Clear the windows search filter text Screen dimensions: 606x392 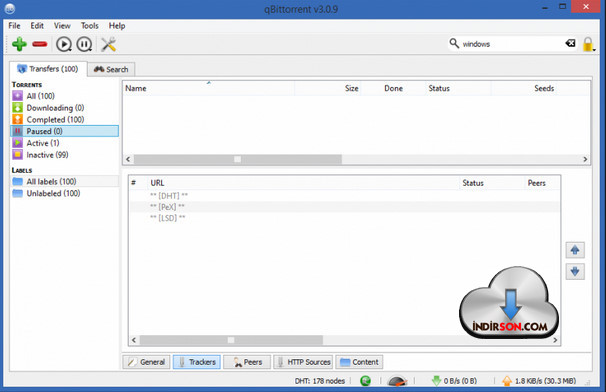(x=570, y=43)
